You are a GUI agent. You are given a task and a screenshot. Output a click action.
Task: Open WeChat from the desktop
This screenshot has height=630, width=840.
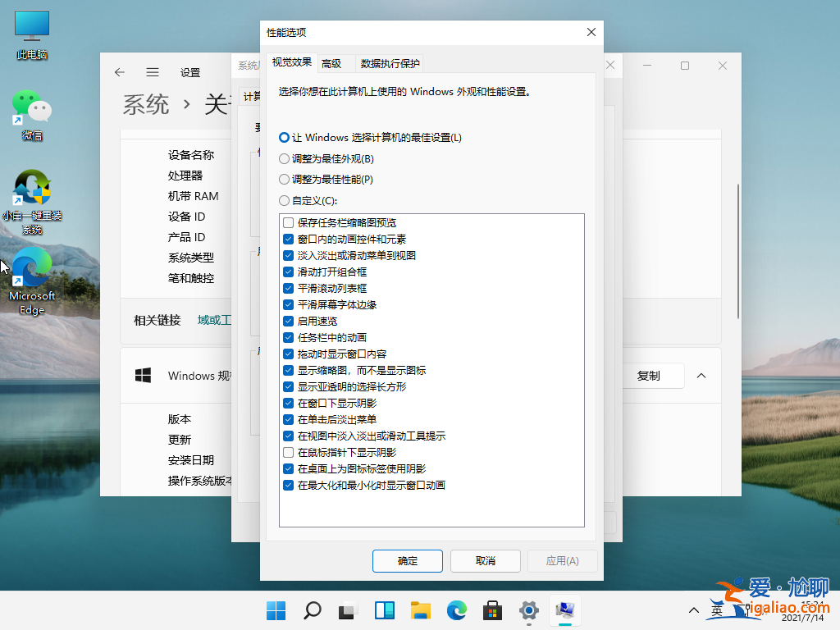tap(31, 107)
